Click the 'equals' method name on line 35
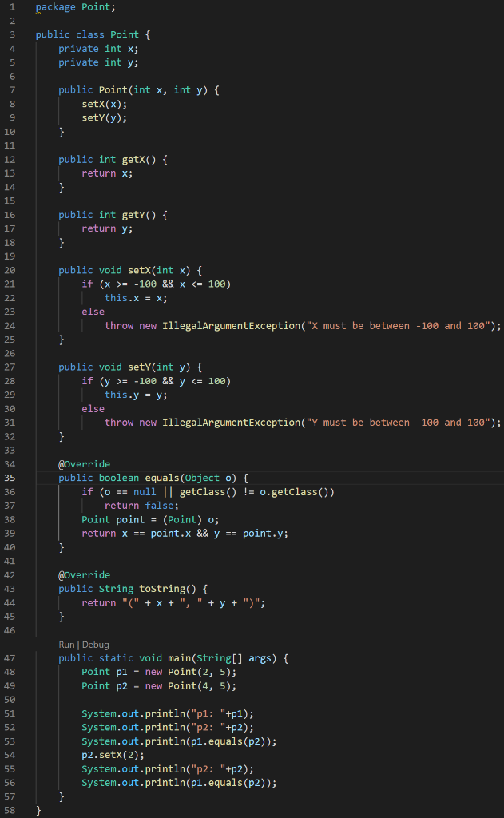The height and width of the screenshot is (818, 504). click(x=161, y=478)
